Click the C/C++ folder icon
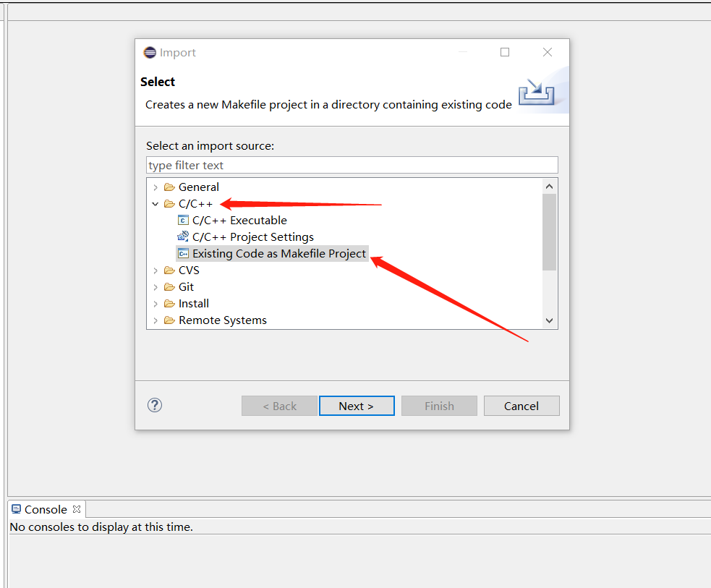 click(169, 204)
